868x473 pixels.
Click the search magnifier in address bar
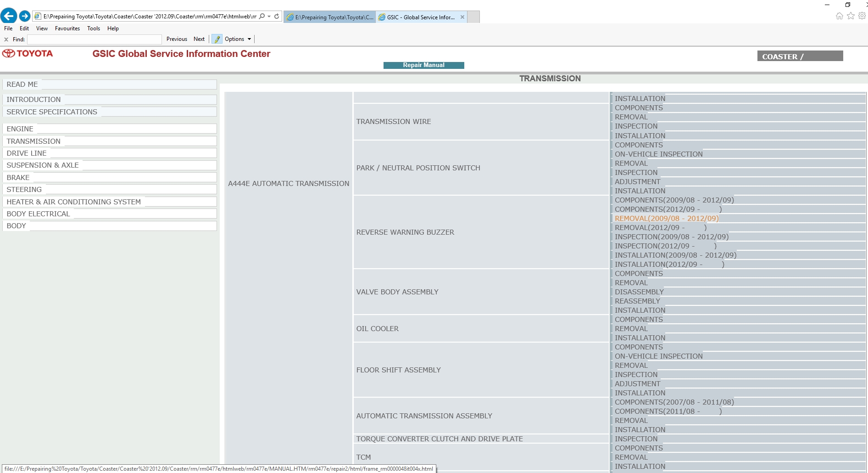tap(262, 16)
